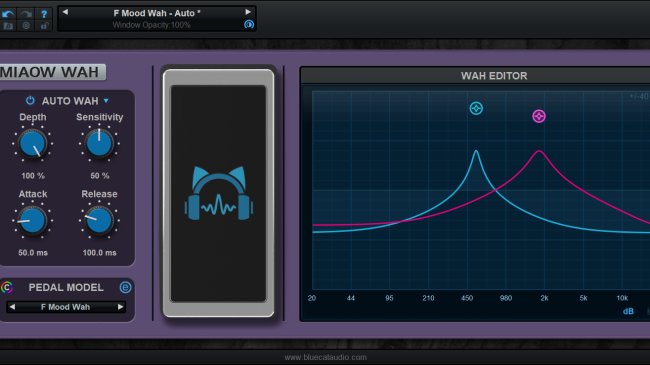Click the Wah Editor title bar

point(475,76)
